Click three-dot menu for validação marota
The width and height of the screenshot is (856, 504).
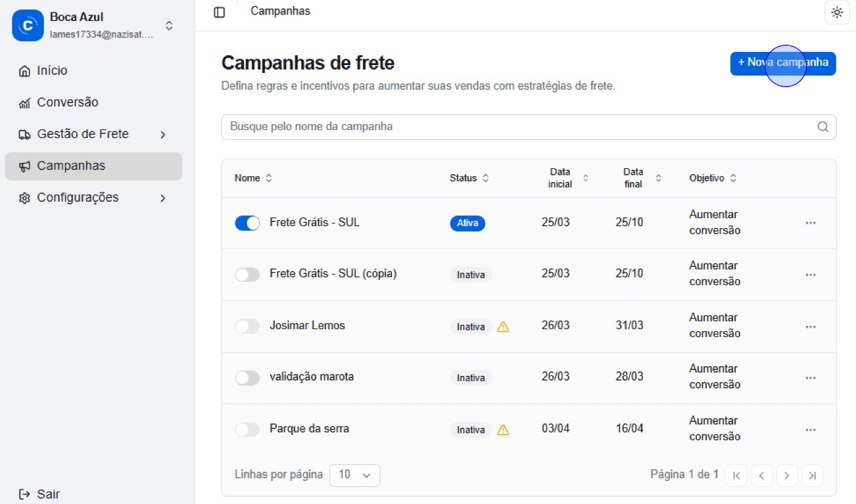pyautogui.click(x=810, y=378)
